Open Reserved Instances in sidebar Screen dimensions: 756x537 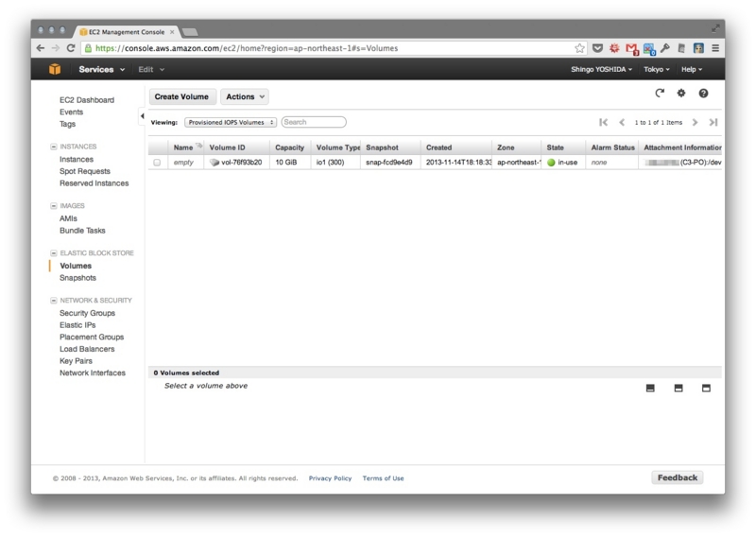(x=94, y=183)
